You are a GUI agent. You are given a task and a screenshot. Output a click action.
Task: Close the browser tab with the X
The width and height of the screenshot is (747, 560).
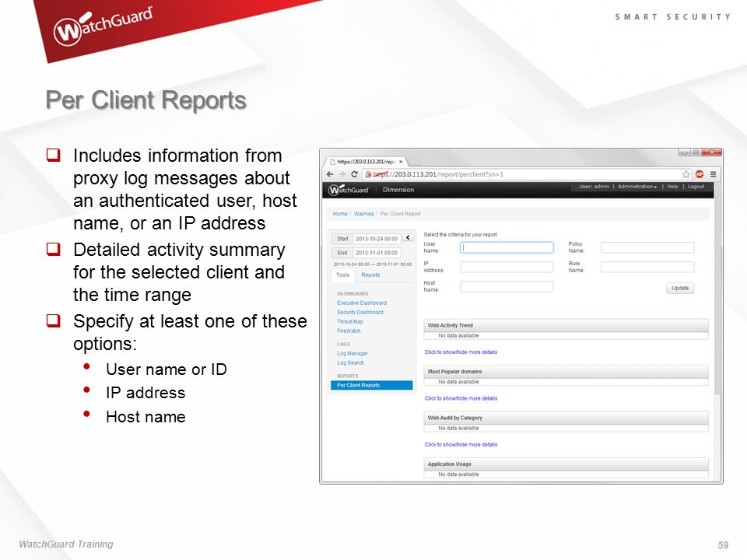click(401, 162)
